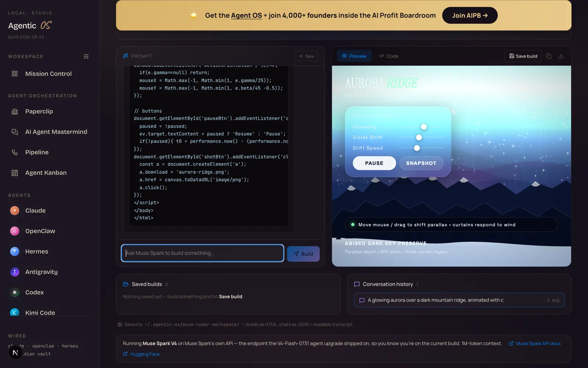Click the '2 msg' count badge
The image size is (588, 368).
click(553, 300)
